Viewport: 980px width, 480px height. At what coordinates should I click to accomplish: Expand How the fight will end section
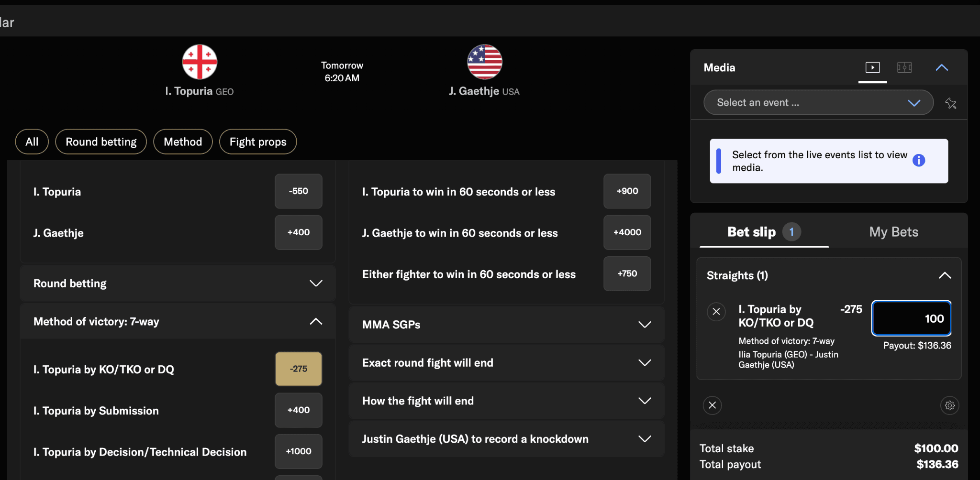[x=506, y=401]
